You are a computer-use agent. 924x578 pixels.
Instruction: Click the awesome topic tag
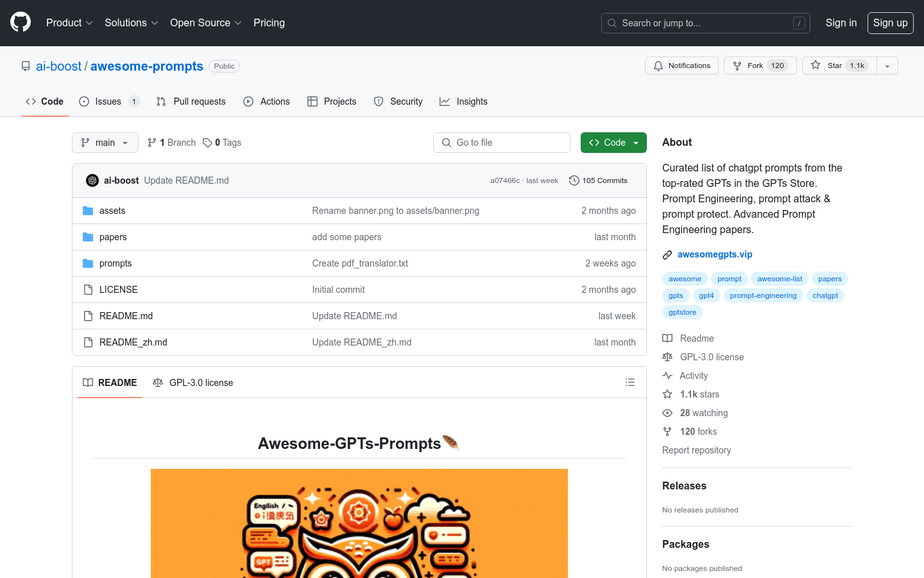[685, 279]
